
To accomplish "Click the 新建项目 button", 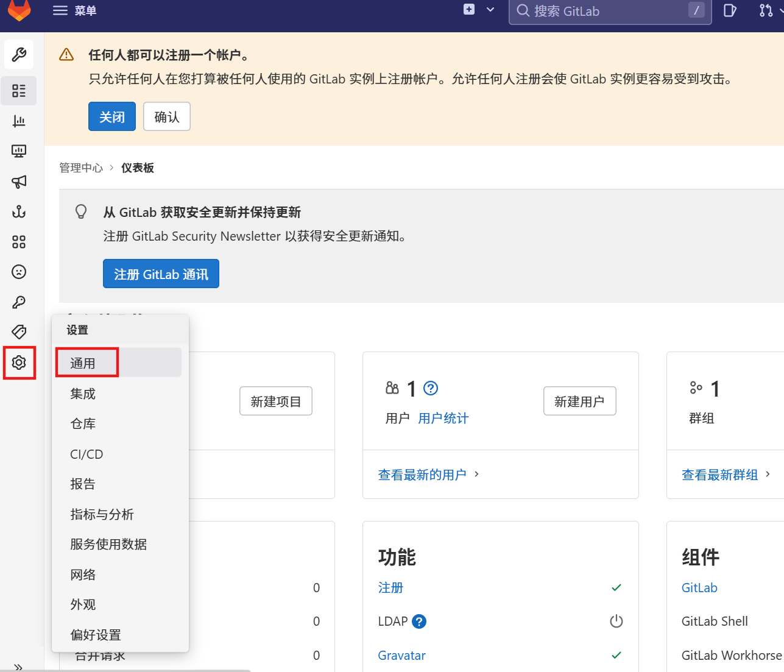I will [x=276, y=401].
